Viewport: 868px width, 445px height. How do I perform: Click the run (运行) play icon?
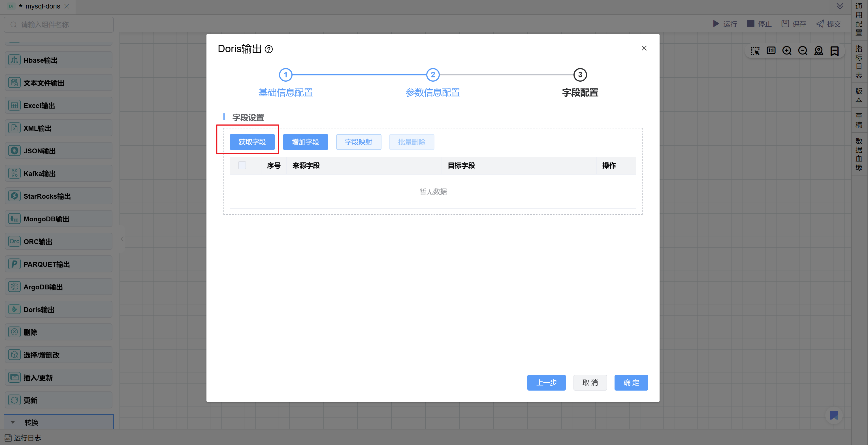716,24
